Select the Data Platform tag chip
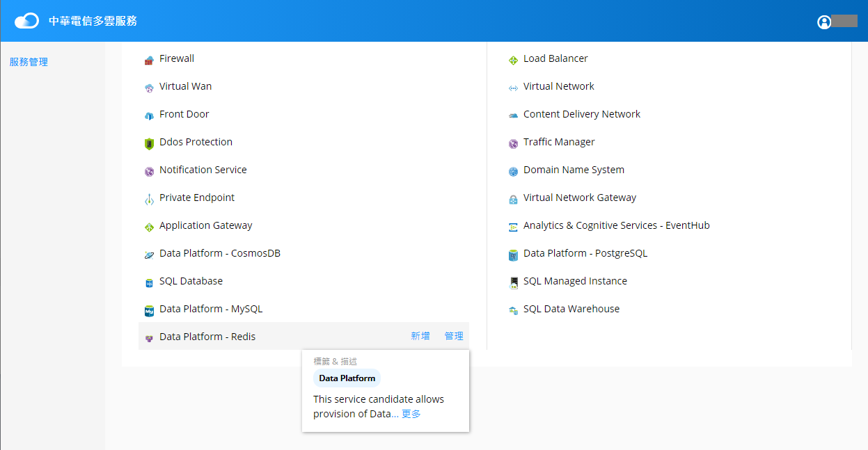Image resolution: width=868 pixels, height=450 pixels. (347, 378)
